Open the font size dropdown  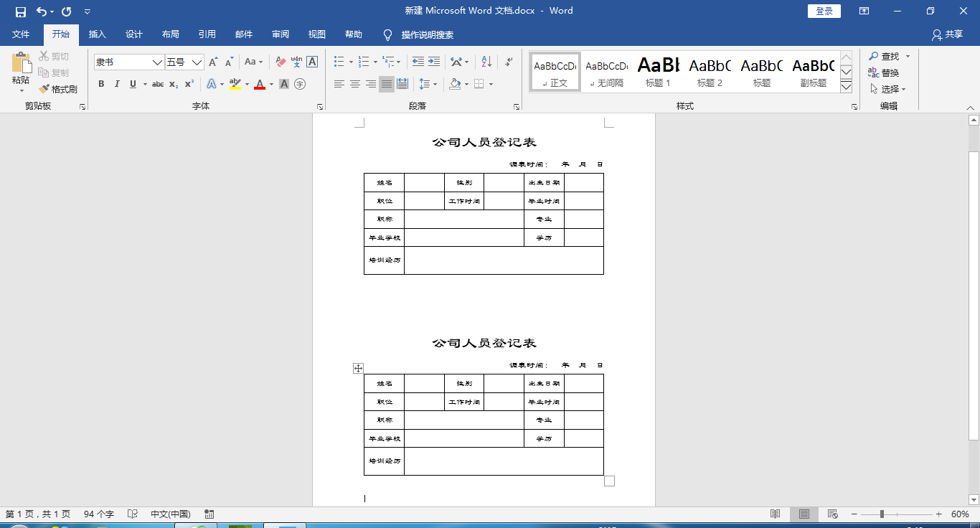197,62
